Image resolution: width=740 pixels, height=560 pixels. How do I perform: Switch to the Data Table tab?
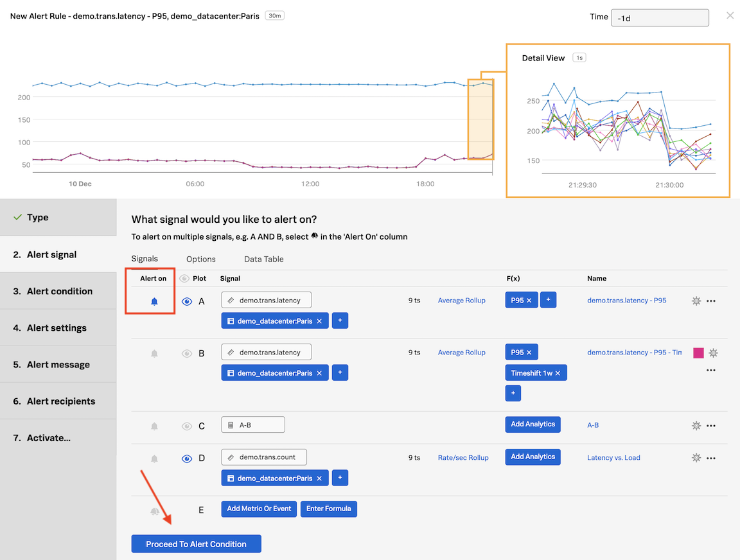tap(263, 259)
